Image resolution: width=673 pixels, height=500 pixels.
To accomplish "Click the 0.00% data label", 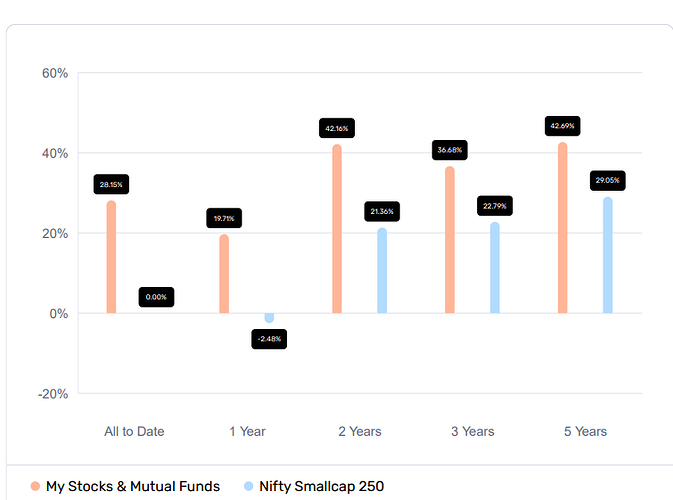I will click(156, 297).
